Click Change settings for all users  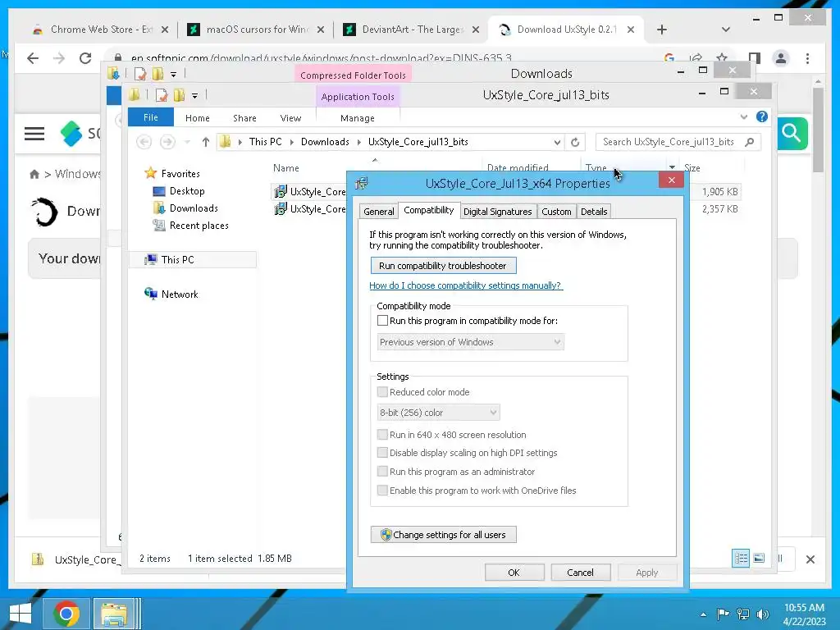click(443, 535)
